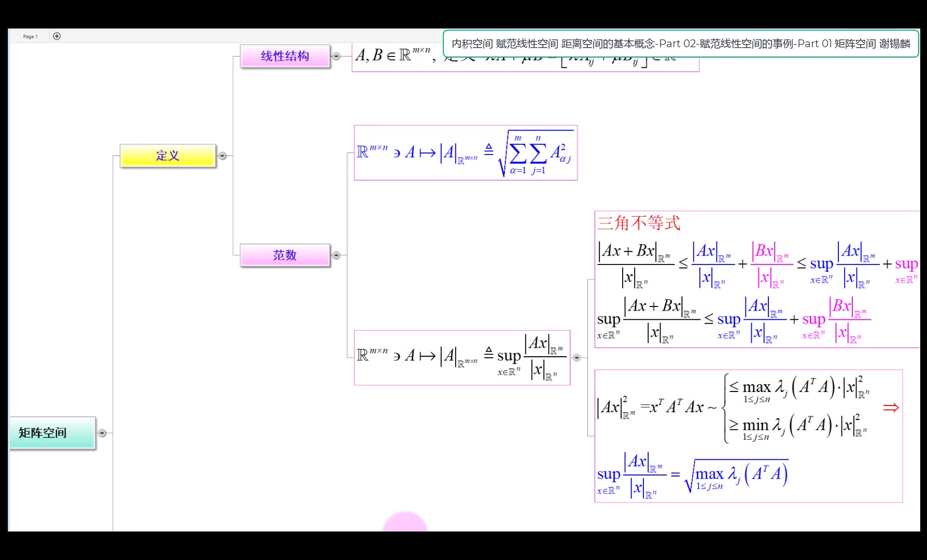The image size is (927, 560).
Task: Collapse the 定义 branch toggle
Action: click(222, 156)
